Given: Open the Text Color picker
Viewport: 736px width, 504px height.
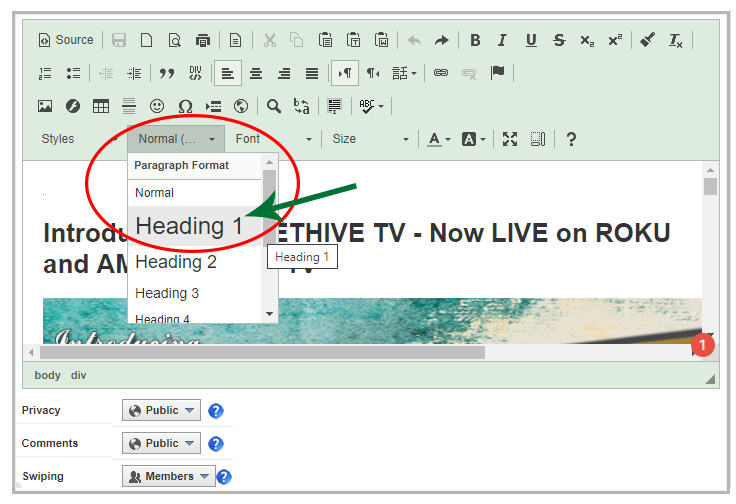Looking at the screenshot, I should pos(439,139).
